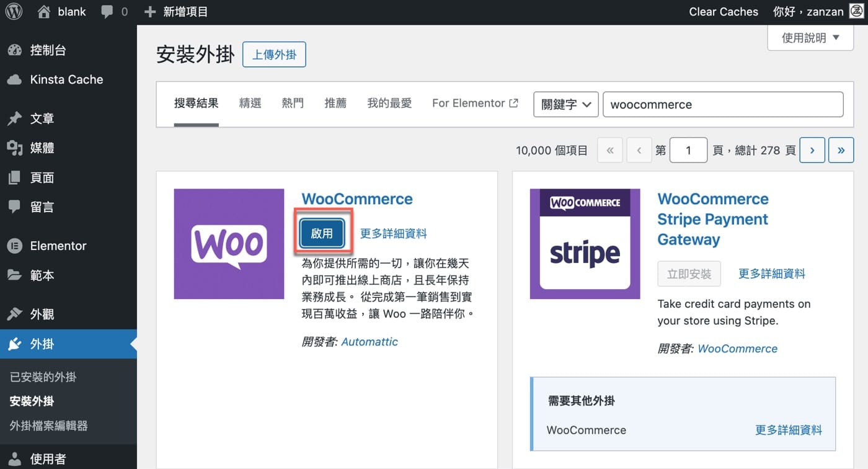Open the Automattic developer link

(x=370, y=342)
